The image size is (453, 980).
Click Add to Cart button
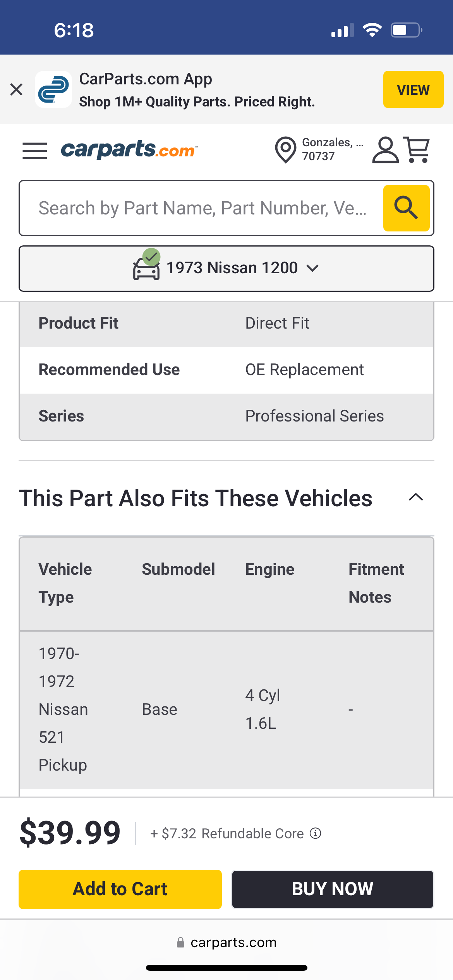120,889
